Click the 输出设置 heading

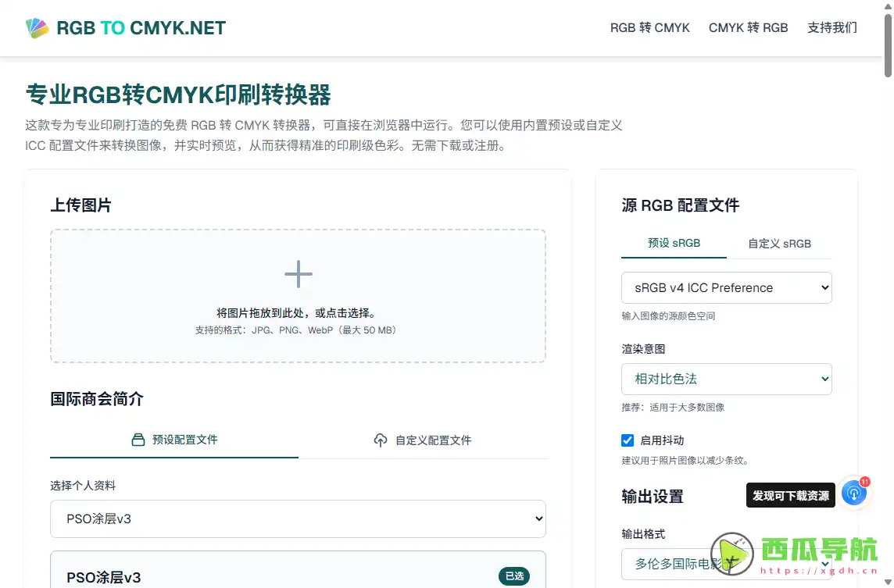tap(653, 497)
